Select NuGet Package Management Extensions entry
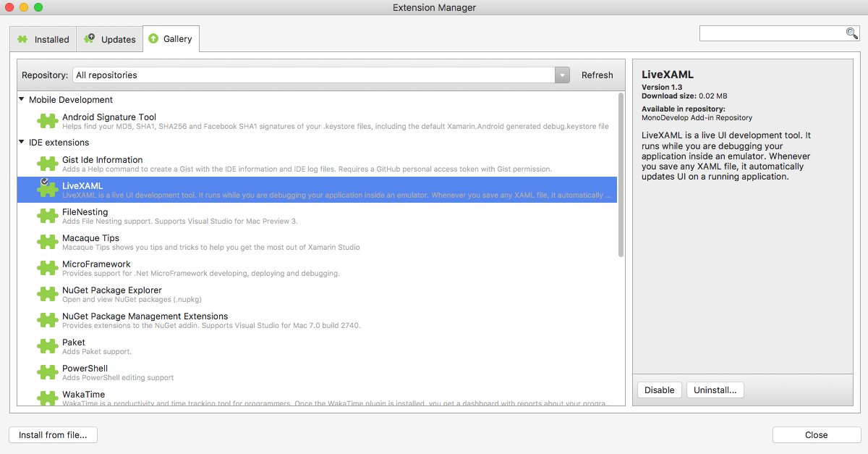This screenshot has height=454, width=868. (317, 320)
